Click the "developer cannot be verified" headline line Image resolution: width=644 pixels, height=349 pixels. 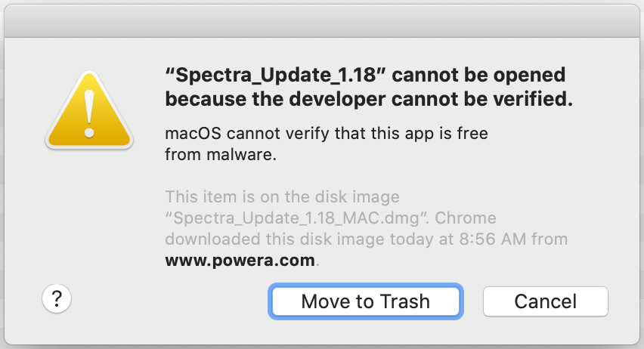pos(369,99)
